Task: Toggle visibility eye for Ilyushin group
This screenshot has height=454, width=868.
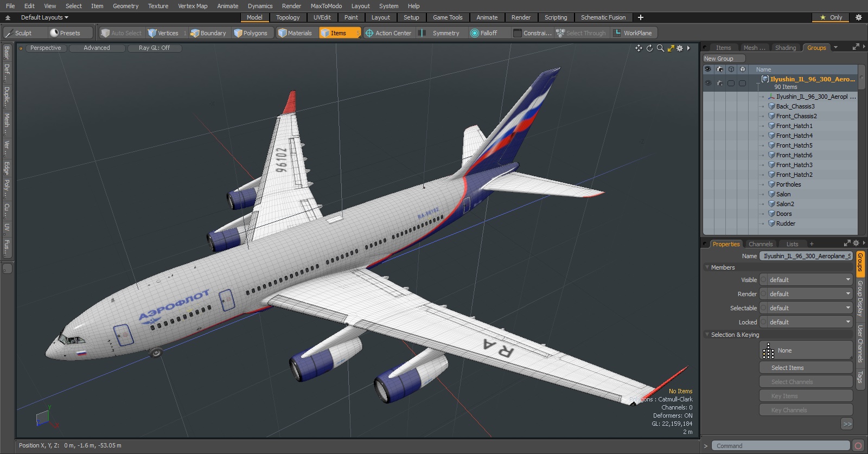Action: click(708, 84)
